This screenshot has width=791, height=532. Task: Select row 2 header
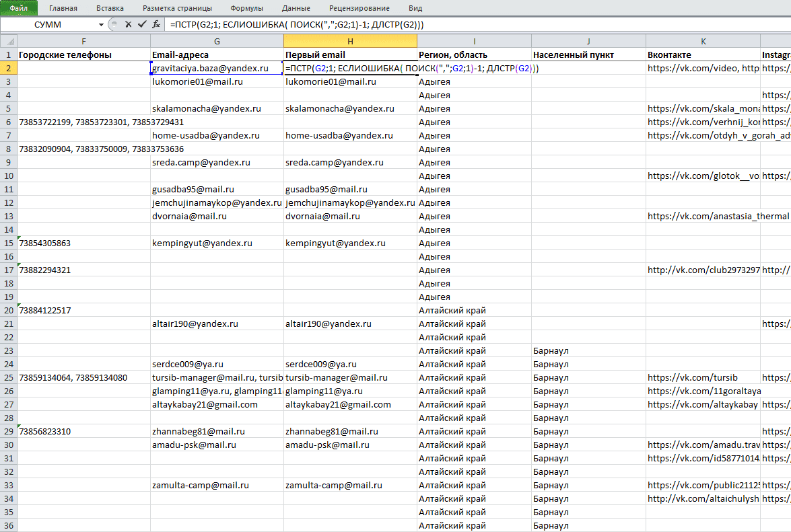[9, 68]
